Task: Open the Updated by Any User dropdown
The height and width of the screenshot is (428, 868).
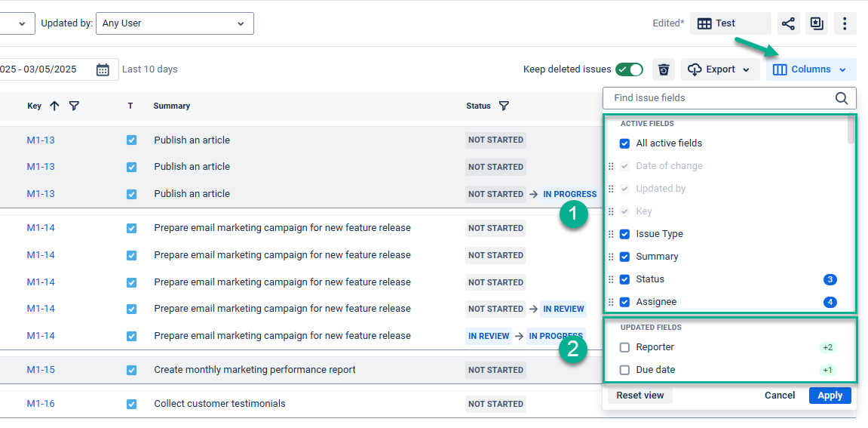Action: tap(174, 23)
